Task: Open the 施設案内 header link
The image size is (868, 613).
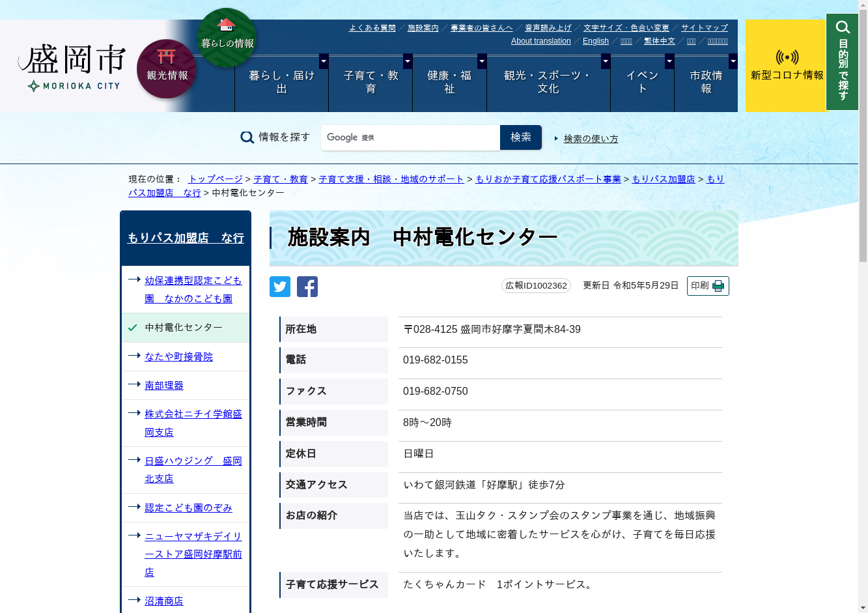Action: point(423,28)
